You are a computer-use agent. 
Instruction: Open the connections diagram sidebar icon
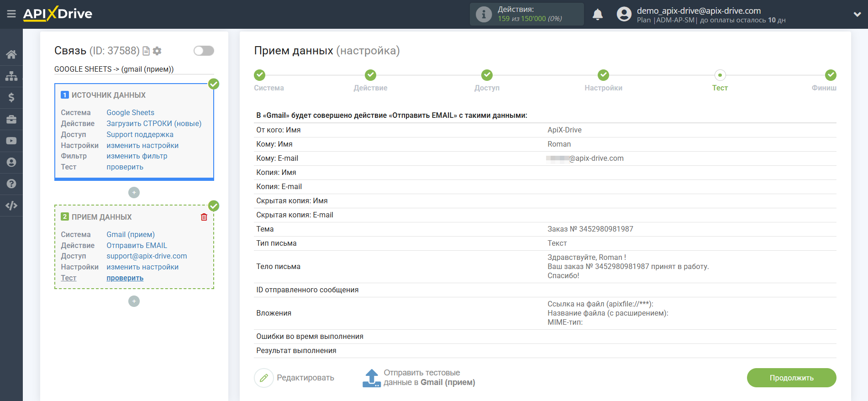click(x=11, y=76)
